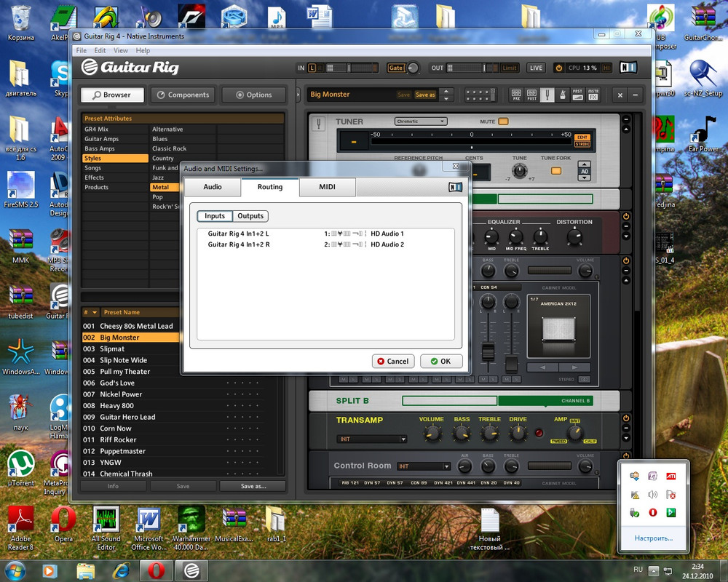
Task: Select the Outputs routing tab
Action: (250, 216)
